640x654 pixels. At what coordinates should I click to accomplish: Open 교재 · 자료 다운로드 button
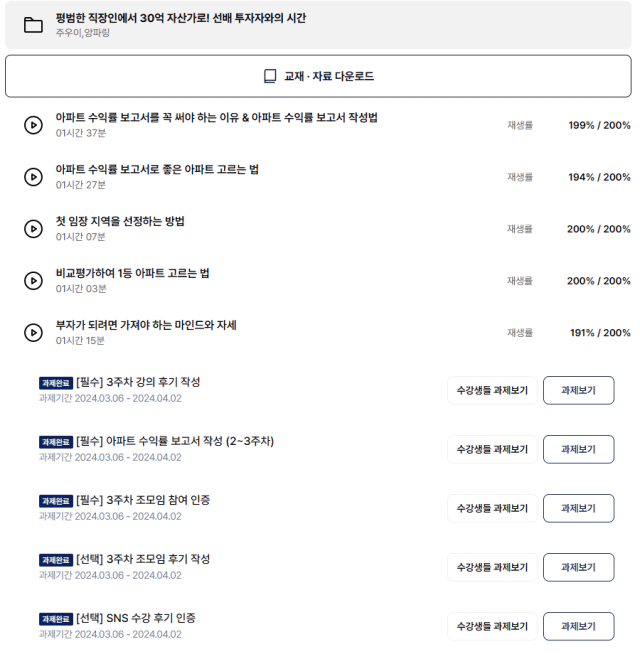(318, 76)
